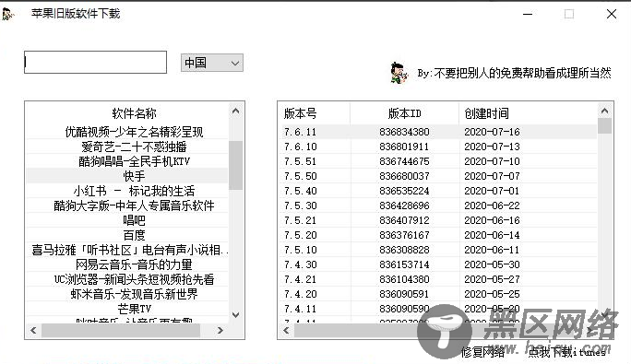Click version ID 836801911
The image size is (631, 364).
(x=404, y=147)
